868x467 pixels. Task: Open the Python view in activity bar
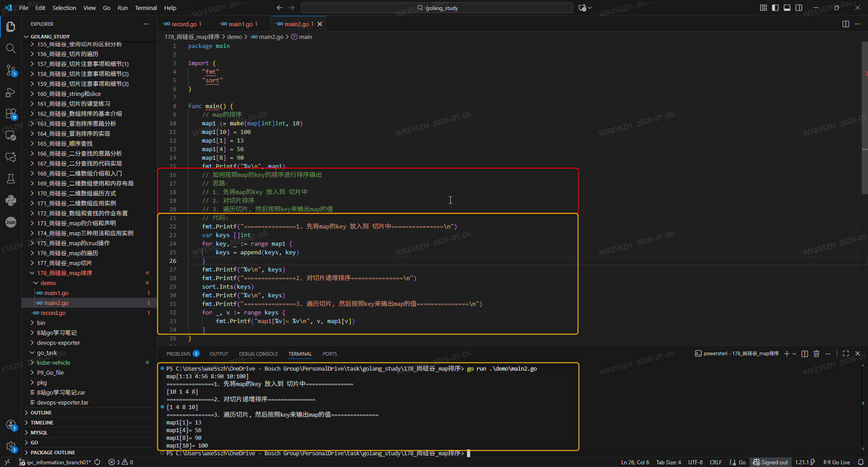pyautogui.click(x=11, y=200)
